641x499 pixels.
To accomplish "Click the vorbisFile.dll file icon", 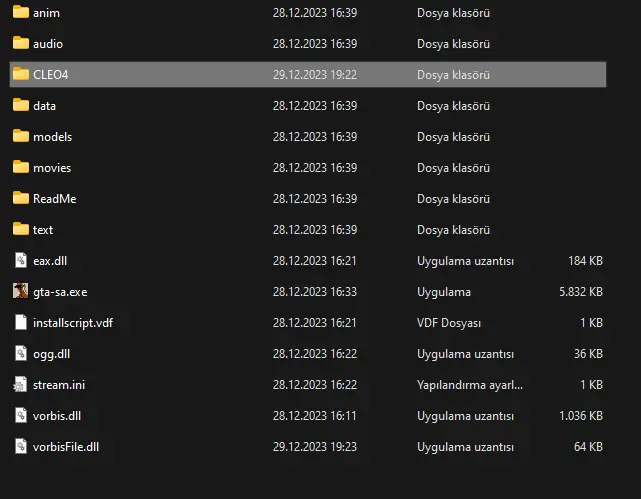I will click(x=20, y=446).
